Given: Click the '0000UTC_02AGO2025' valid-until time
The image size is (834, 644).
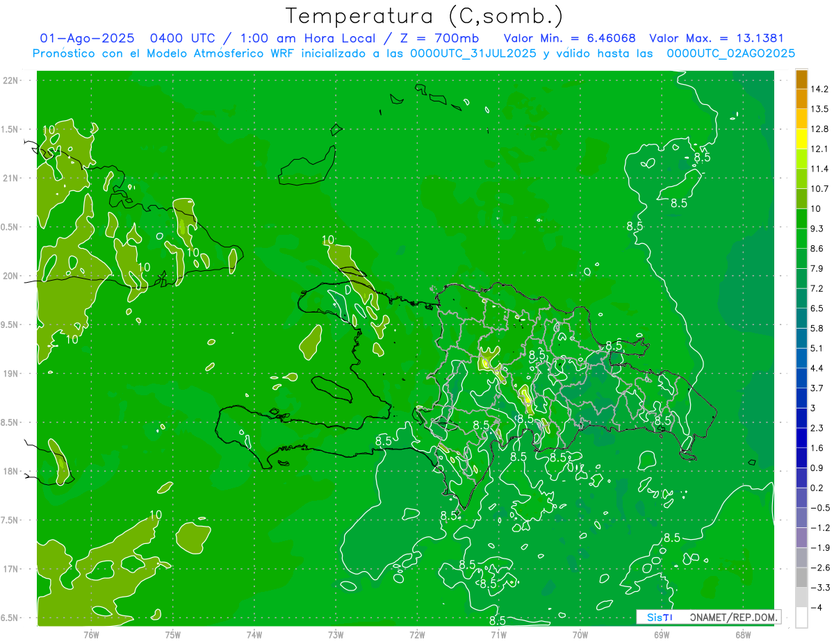Looking at the screenshot, I should 731,53.
